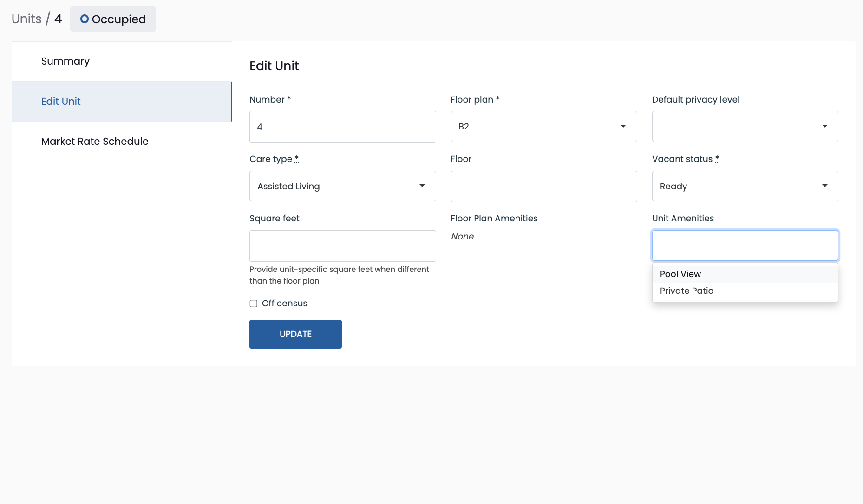Choose Pool View from amenities list
863x504 pixels.
(745, 274)
